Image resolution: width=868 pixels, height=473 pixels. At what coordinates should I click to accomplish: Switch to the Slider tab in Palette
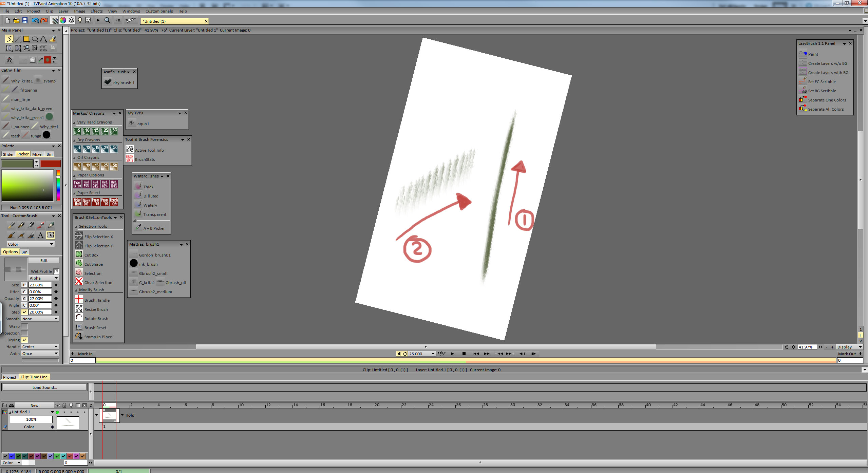[8, 154]
